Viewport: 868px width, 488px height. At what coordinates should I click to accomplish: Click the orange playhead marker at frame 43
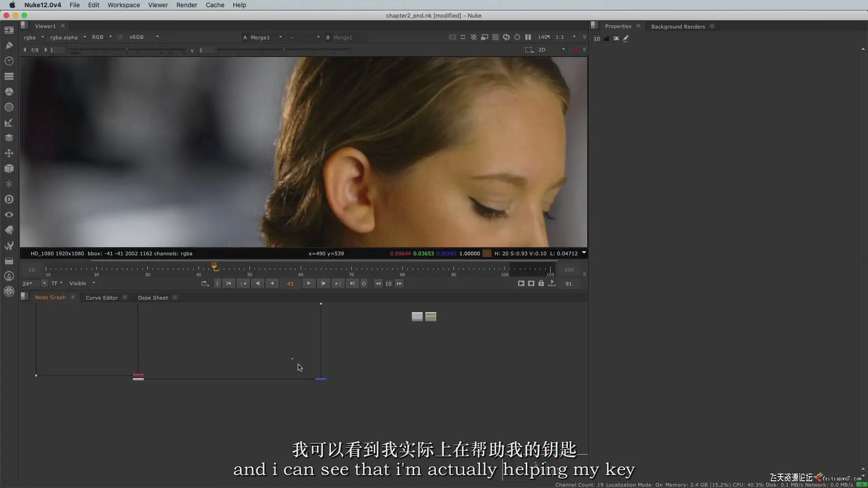[x=215, y=267]
